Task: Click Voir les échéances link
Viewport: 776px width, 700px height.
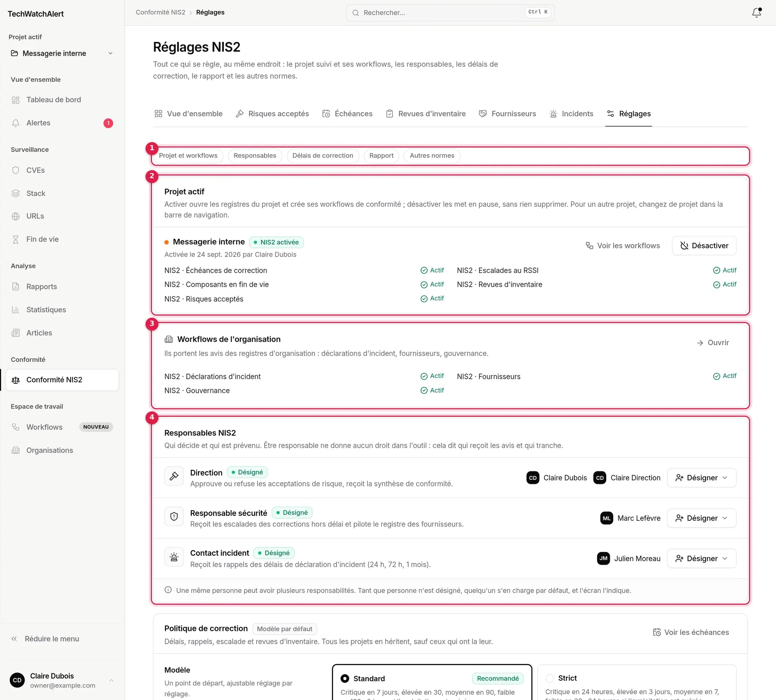Action: coord(691,633)
